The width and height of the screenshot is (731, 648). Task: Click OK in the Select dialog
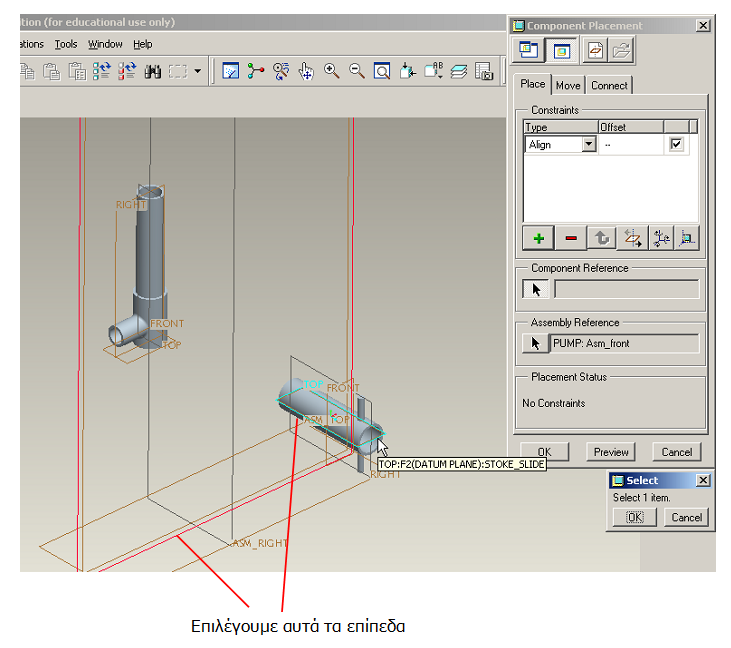(634, 517)
